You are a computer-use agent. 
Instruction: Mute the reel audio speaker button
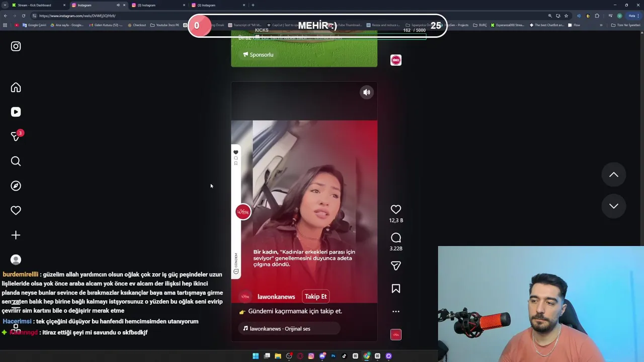(x=367, y=92)
